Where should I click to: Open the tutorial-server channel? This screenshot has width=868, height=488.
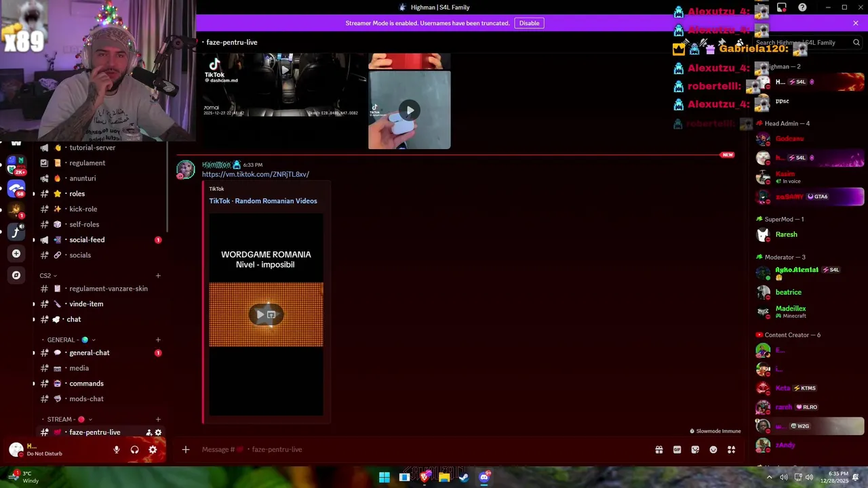click(92, 148)
